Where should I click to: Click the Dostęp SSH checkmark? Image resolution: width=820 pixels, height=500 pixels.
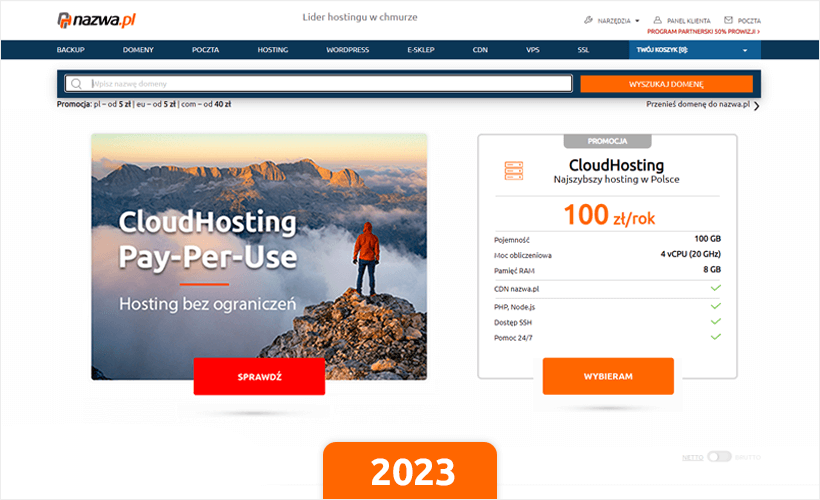point(716,322)
